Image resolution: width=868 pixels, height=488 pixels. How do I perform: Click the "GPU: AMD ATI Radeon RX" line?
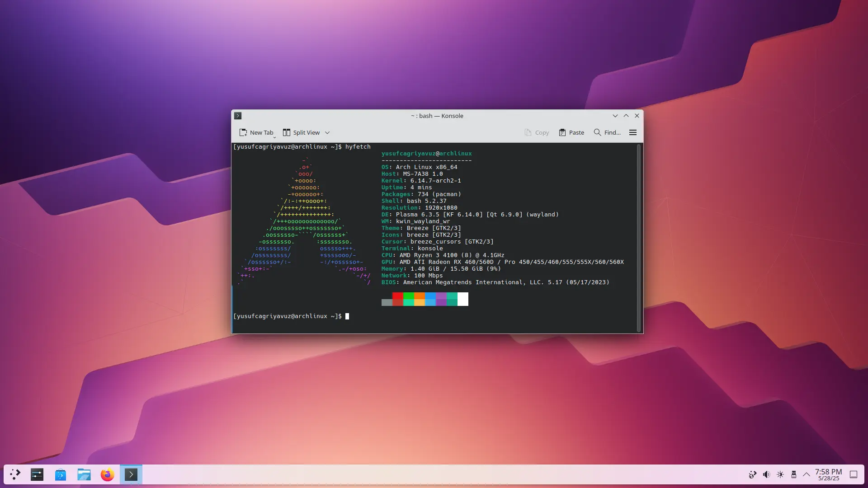coord(503,262)
